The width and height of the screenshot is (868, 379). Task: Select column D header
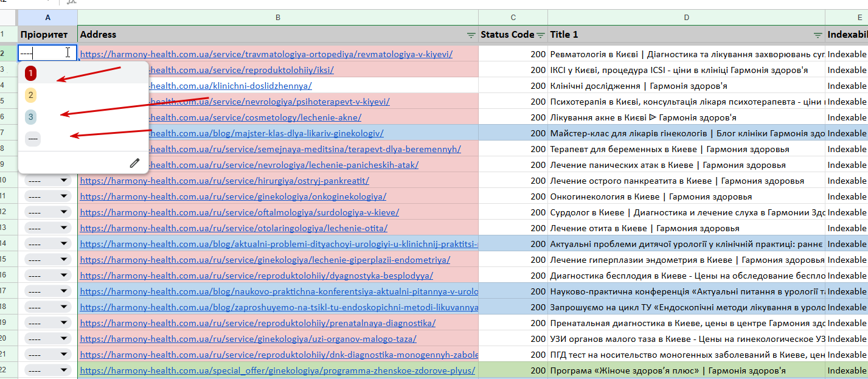686,18
